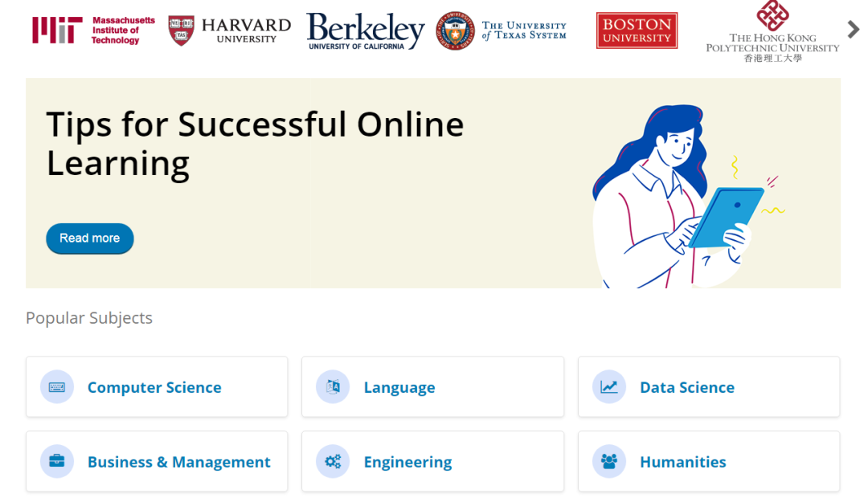Click the Computer Science keyboard icon
The height and width of the screenshot is (502, 868).
click(57, 387)
